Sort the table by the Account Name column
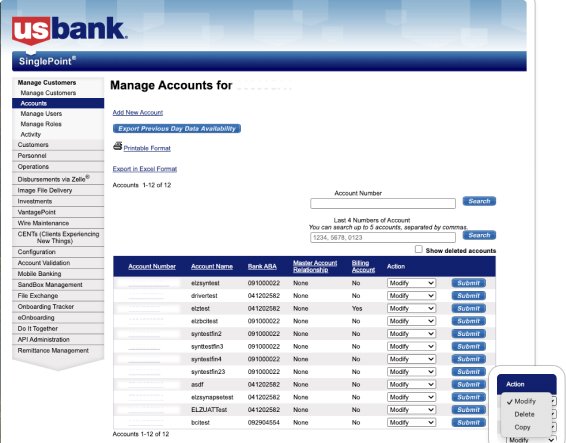Image resolution: width=566 pixels, height=443 pixels. click(x=212, y=266)
